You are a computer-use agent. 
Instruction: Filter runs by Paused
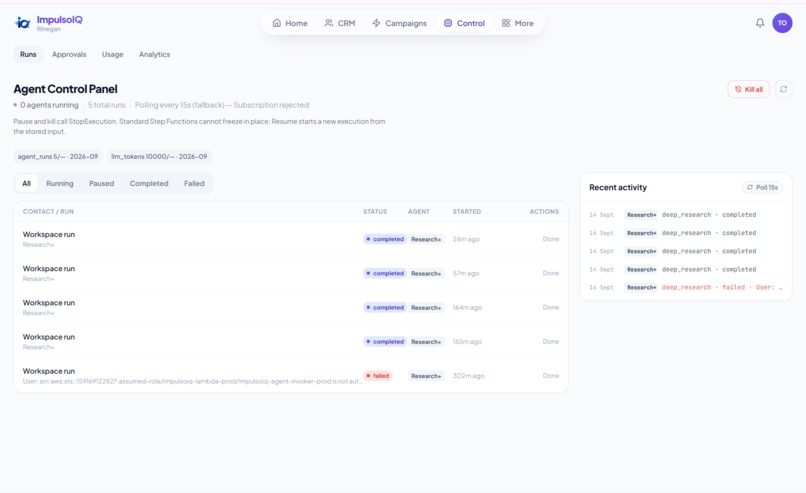click(101, 183)
